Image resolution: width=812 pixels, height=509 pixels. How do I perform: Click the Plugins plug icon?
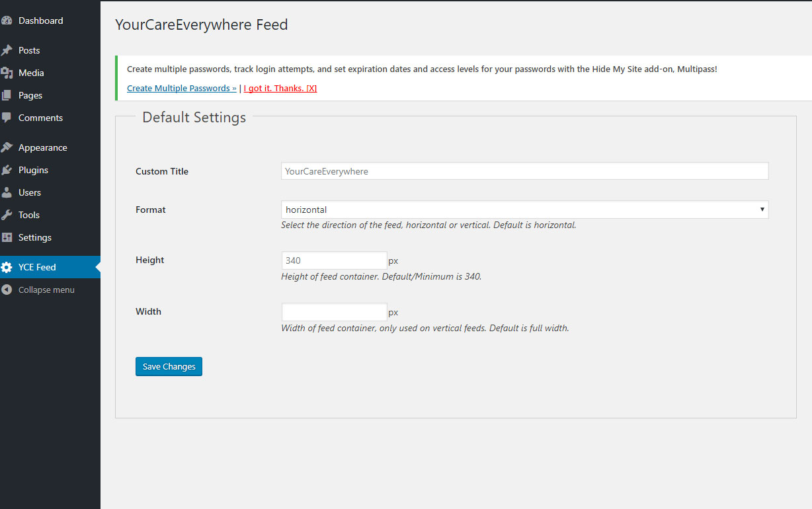(x=7, y=170)
